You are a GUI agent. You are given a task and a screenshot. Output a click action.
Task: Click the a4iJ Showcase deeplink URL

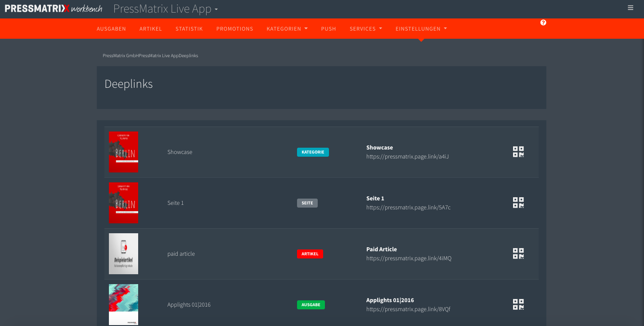tap(407, 157)
